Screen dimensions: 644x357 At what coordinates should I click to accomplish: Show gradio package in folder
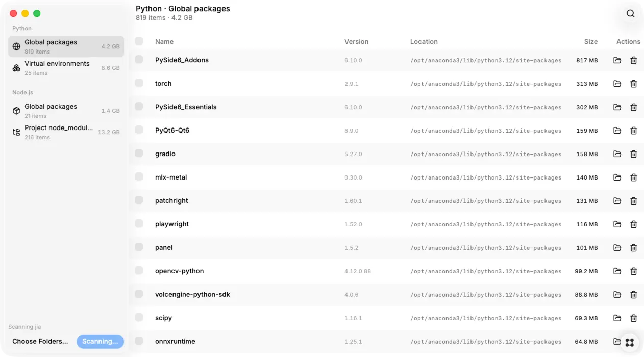tap(617, 154)
